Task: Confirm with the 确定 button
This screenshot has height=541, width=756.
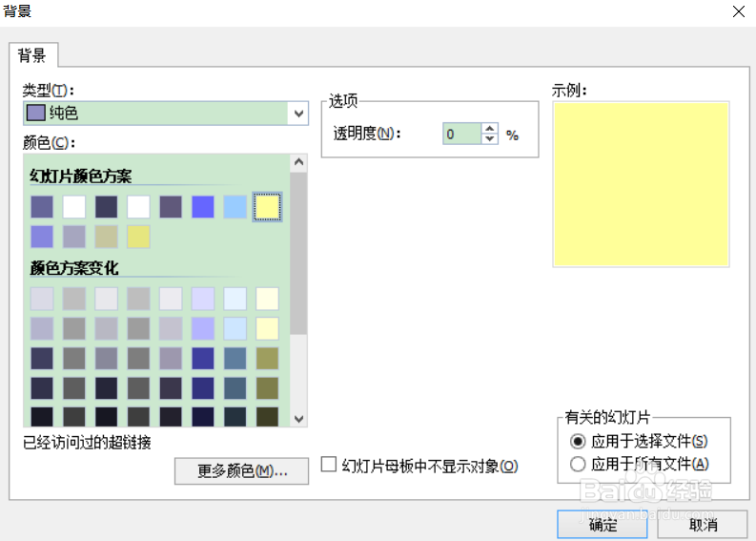Action: [x=603, y=524]
